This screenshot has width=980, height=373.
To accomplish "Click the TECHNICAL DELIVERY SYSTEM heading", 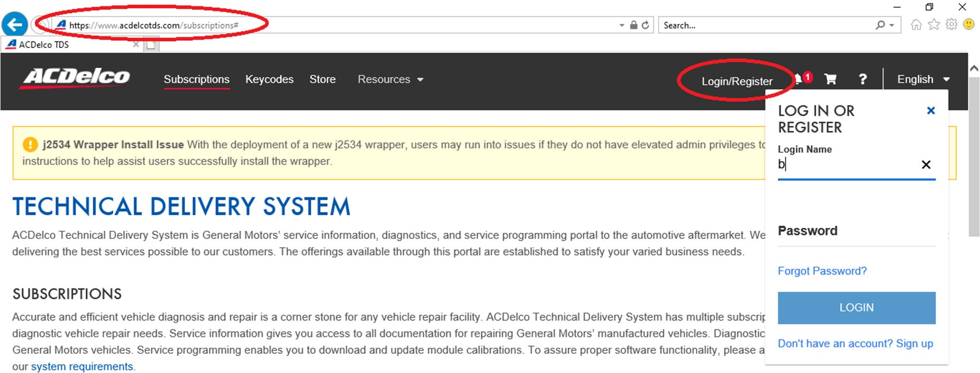I will coord(182,207).
